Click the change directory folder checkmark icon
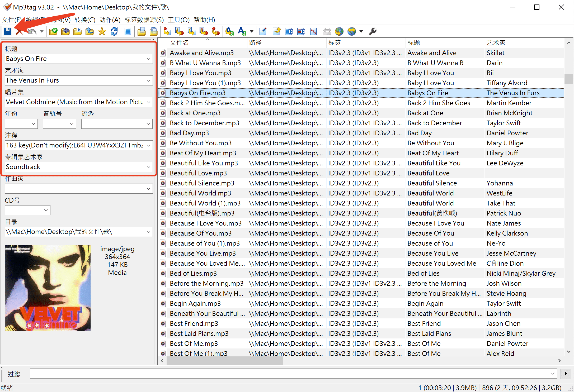Image resolution: width=574 pixels, height=392 pixels. (x=53, y=31)
